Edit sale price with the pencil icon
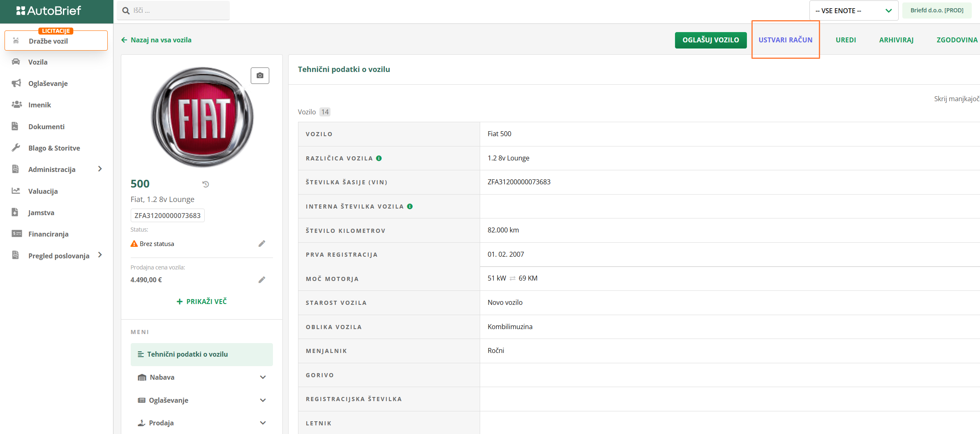This screenshot has height=434, width=980. click(x=262, y=280)
